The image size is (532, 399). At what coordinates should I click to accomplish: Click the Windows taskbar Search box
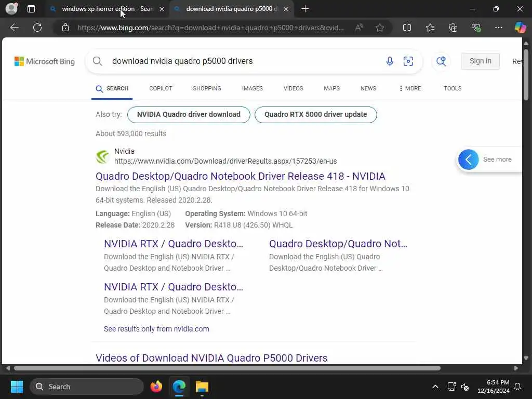pos(87,387)
